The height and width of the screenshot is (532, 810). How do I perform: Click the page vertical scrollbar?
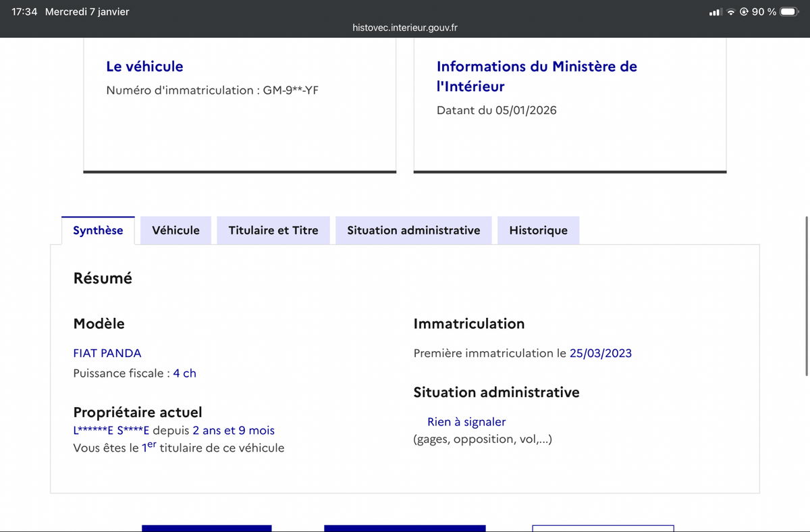[807, 297]
